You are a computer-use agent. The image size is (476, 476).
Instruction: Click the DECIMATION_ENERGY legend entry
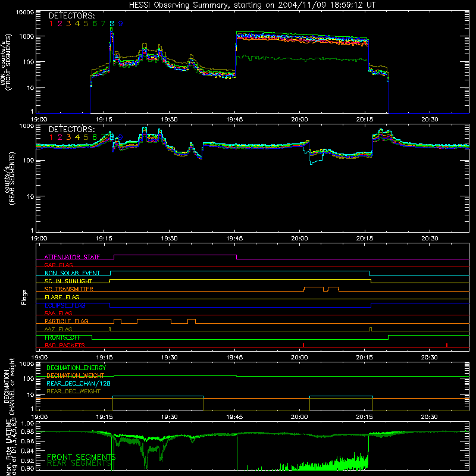pyautogui.click(x=76, y=368)
